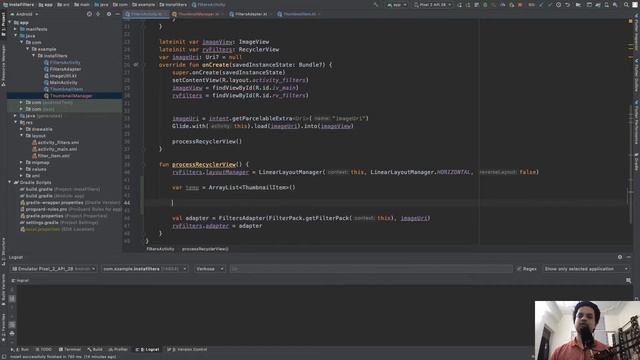640x360 pixels.
Task: Hide the Project panel with minus icon
Action: coord(117,14)
